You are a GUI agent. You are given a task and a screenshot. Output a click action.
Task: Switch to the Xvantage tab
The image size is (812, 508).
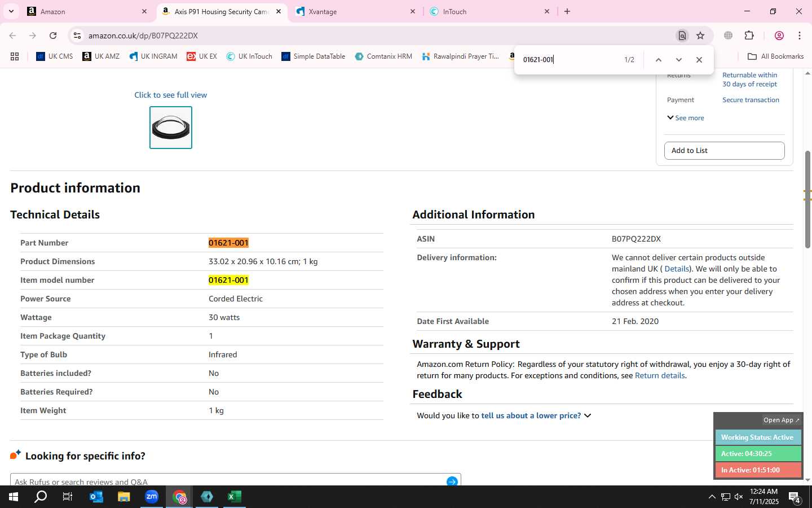pyautogui.click(x=356, y=11)
